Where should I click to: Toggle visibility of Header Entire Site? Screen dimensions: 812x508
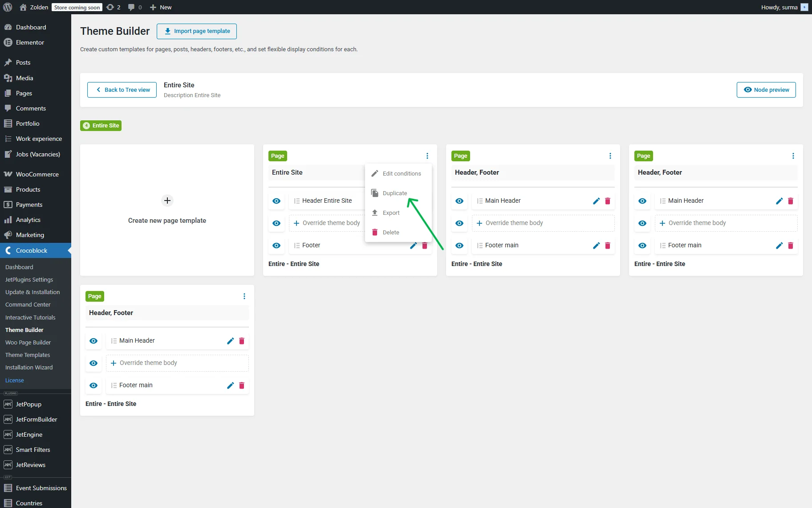click(276, 201)
